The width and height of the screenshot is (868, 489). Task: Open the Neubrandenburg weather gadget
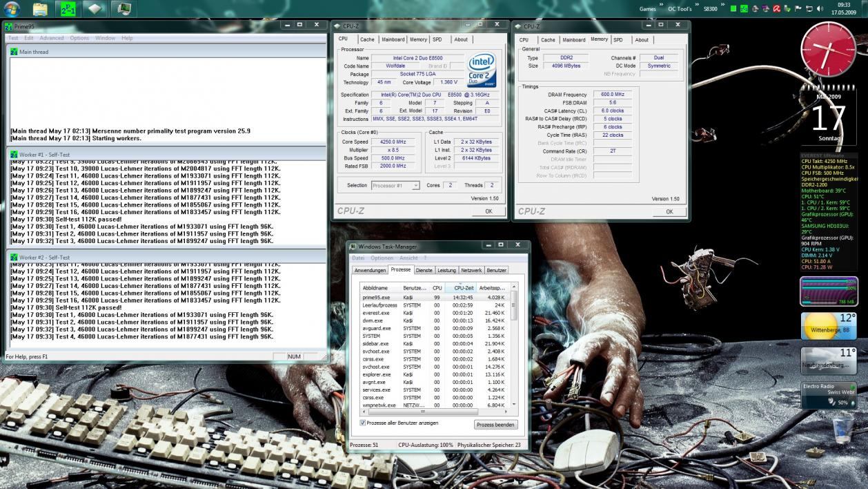tap(828, 361)
